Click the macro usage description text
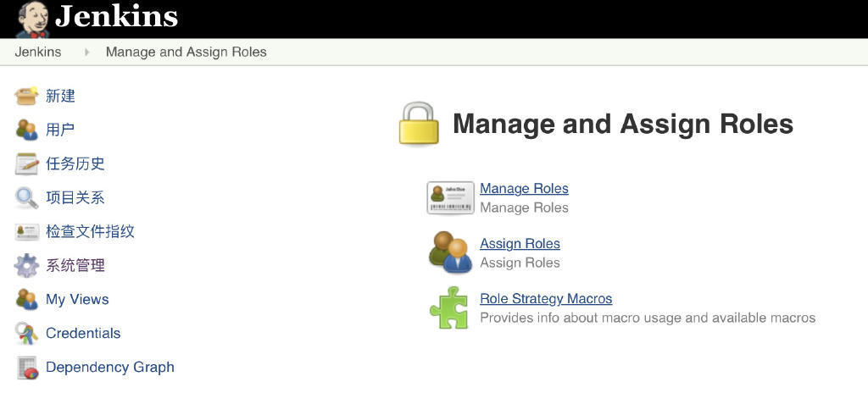Viewport: 868px width, 393px height. click(648, 318)
